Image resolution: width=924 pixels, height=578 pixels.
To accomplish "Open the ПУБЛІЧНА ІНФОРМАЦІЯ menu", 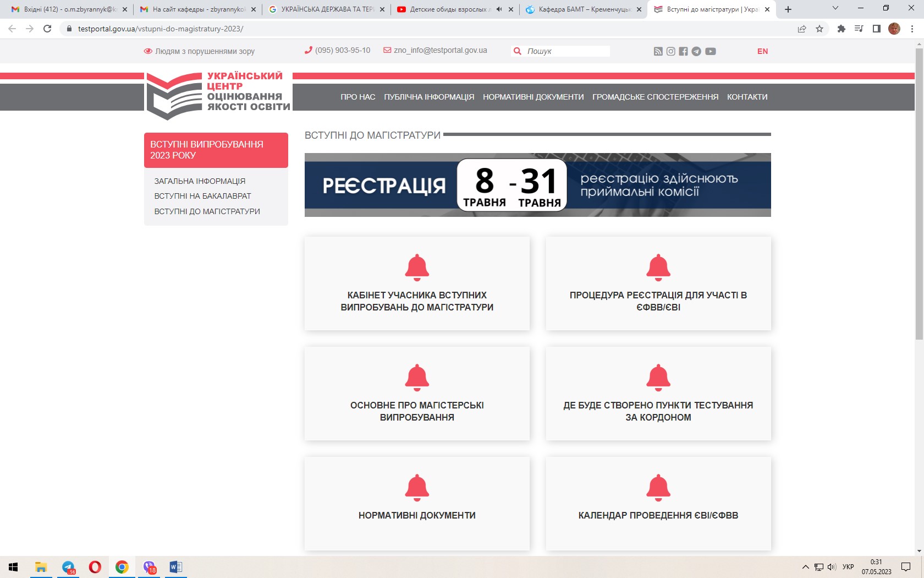I will (x=429, y=97).
